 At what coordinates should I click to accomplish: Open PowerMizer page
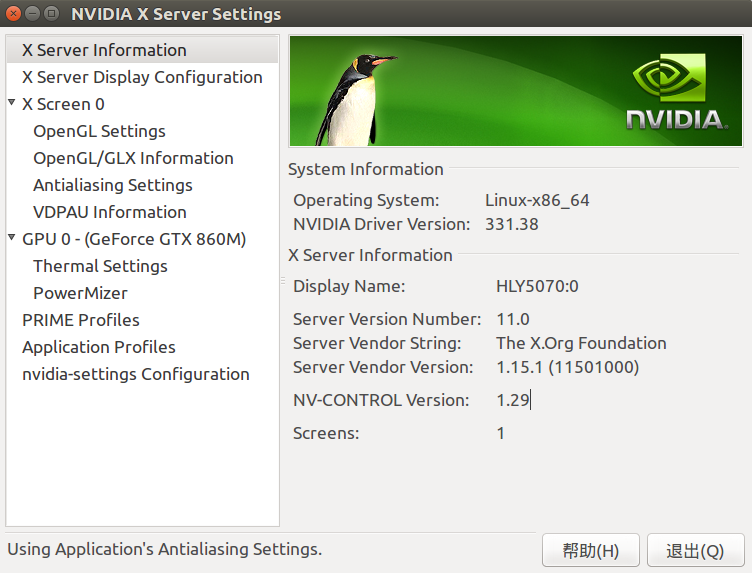tap(81, 293)
